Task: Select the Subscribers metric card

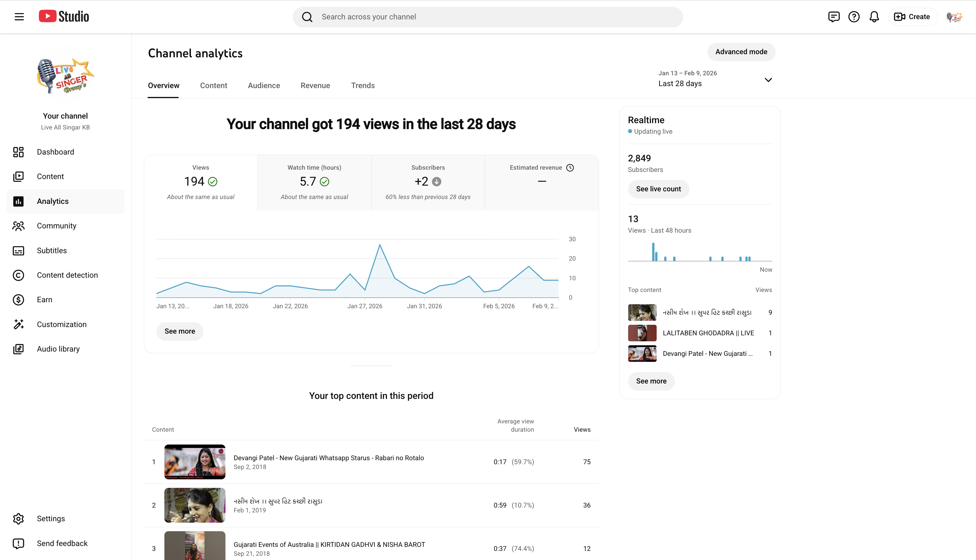Action: [x=428, y=183]
